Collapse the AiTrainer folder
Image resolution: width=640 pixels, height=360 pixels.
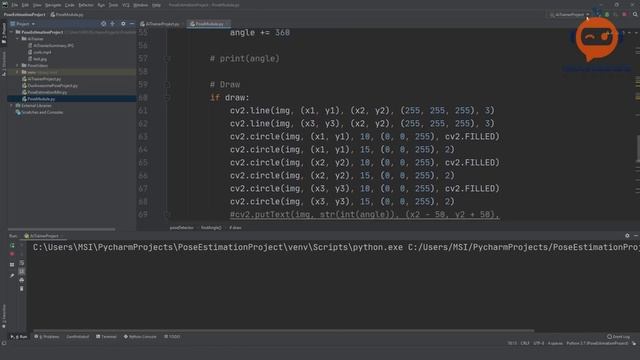pos(18,39)
